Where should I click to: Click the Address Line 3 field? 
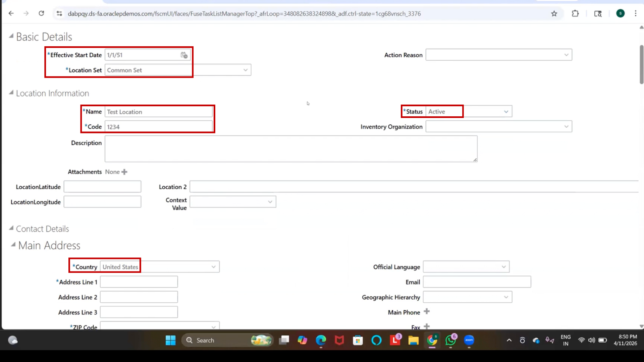coord(139,312)
